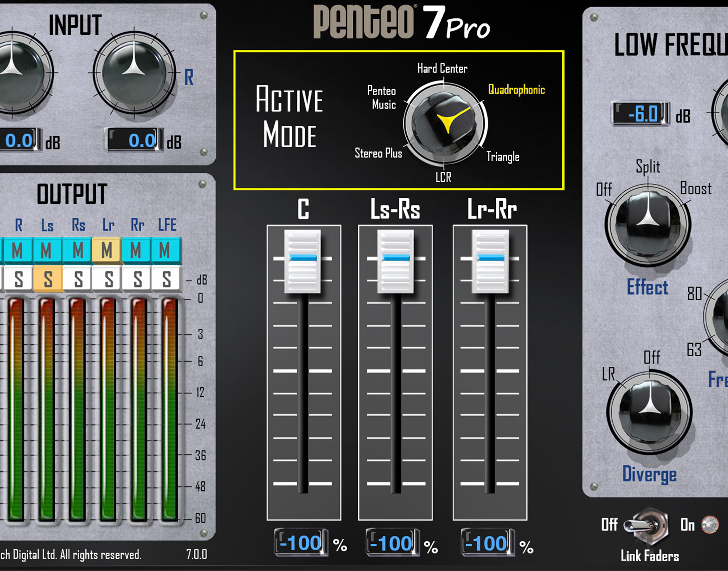The height and width of the screenshot is (571, 728).
Task: Mute the Rr output channel
Action: click(x=136, y=250)
